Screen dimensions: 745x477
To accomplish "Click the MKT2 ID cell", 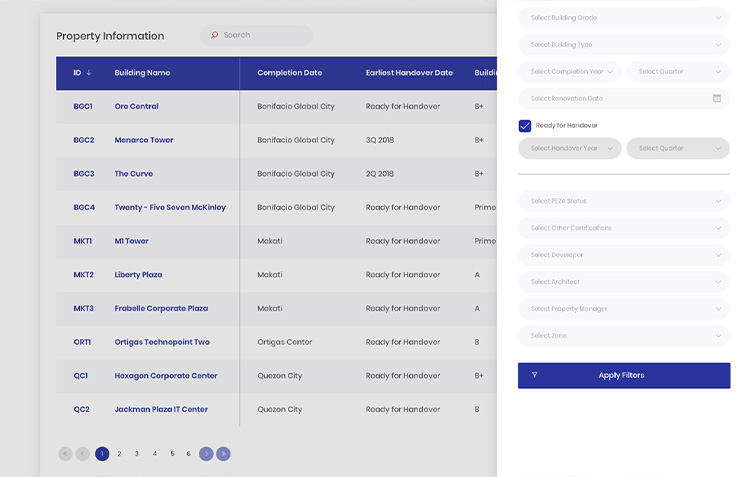I will point(84,275).
